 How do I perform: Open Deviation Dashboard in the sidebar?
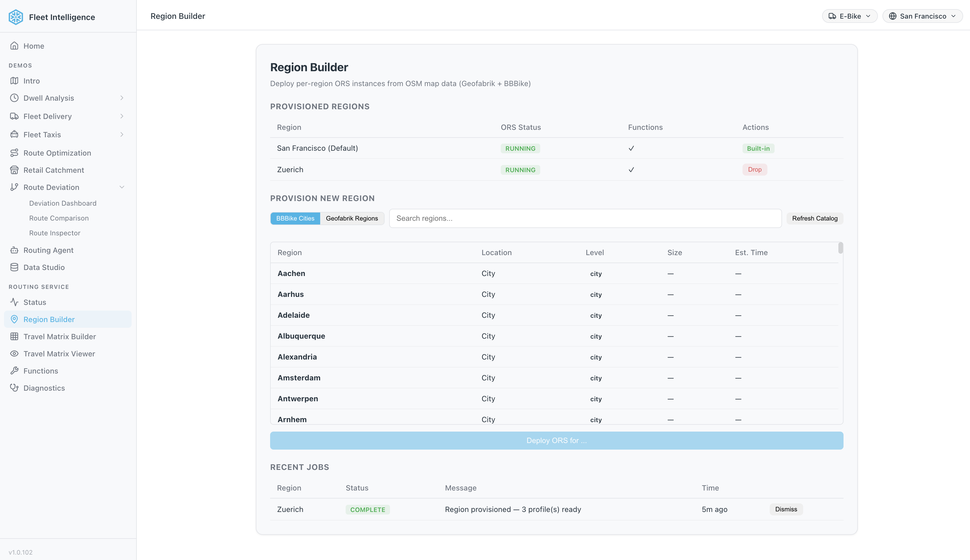point(63,203)
